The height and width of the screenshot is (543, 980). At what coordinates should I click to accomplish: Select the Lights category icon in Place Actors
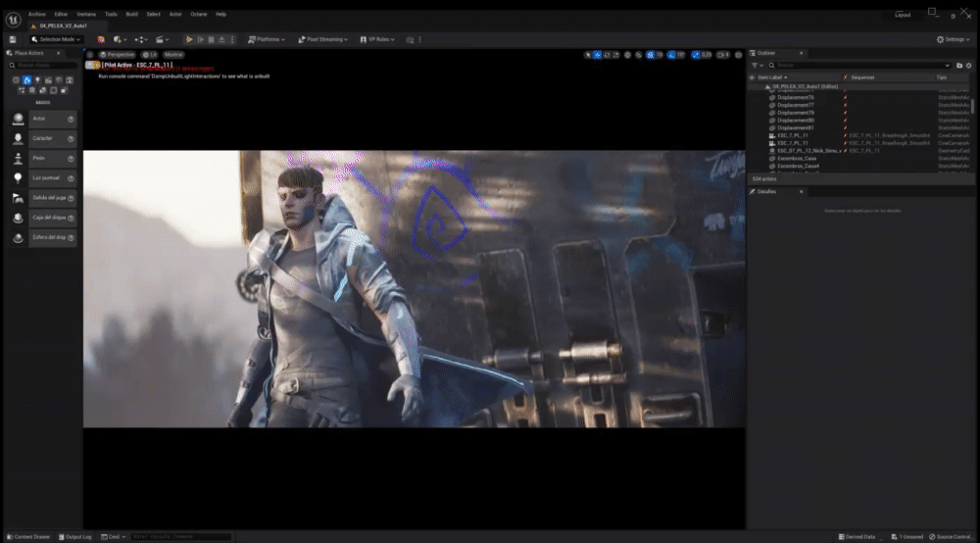coord(37,80)
